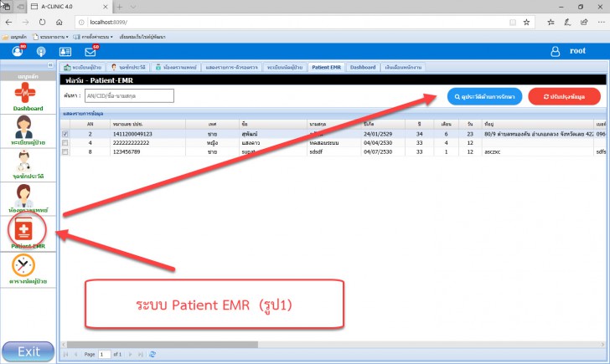This screenshot has height=364, width=610.
Task: Click the user notifications icon with badge
Action: pyautogui.click(x=18, y=51)
